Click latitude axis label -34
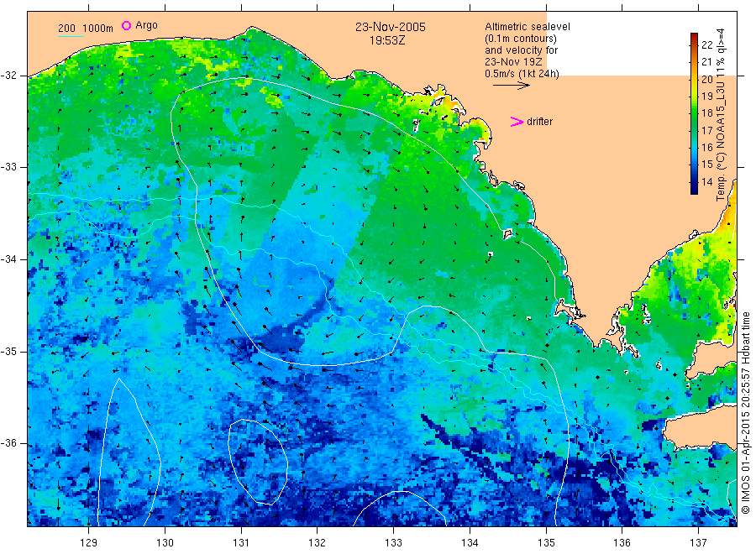This screenshot has width=756, height=554. (8, 259)
